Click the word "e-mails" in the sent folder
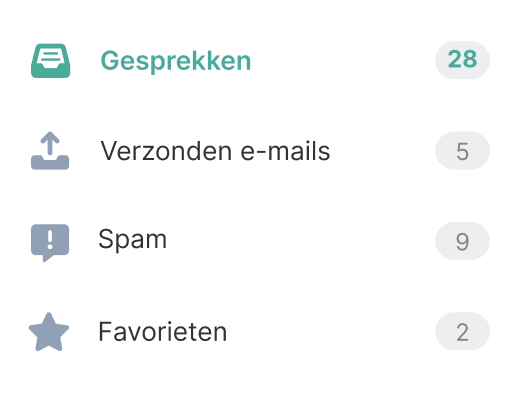This screenshot has height=393, width=522. (x=285, y=151)
